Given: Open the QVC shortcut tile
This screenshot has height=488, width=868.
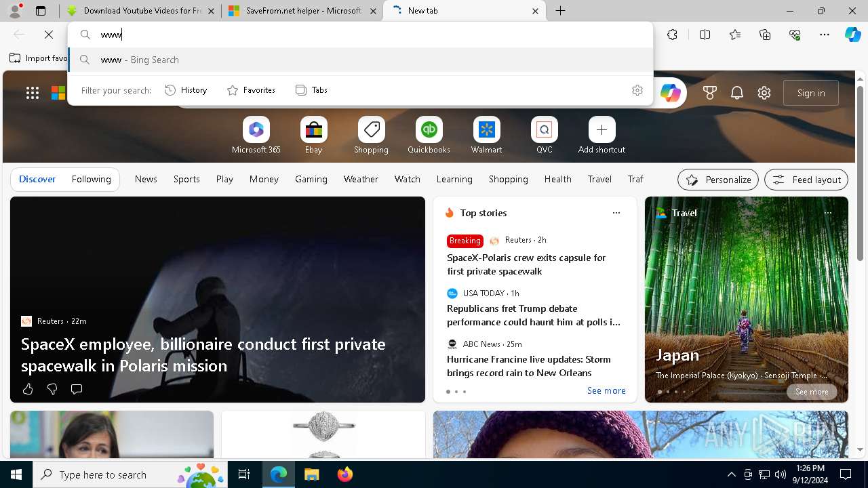Looking at the screenshot, I should 544,136.
